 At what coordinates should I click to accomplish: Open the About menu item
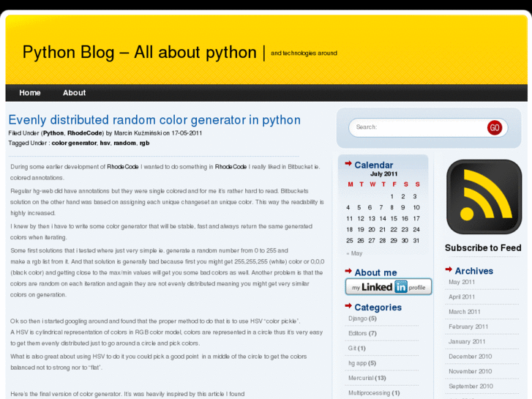pyautogui.click(x=74, y=93)
